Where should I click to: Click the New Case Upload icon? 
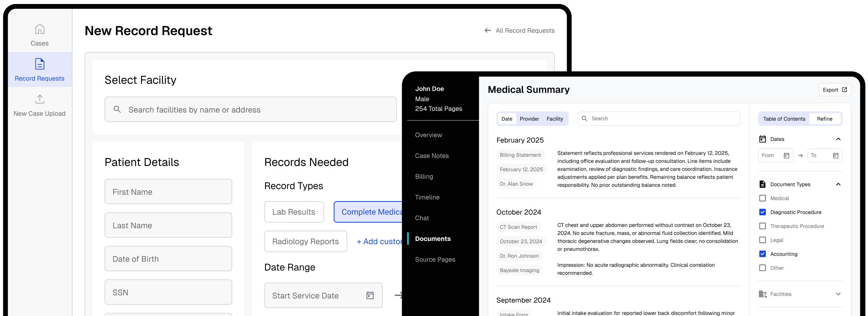(x=40, y=99)
